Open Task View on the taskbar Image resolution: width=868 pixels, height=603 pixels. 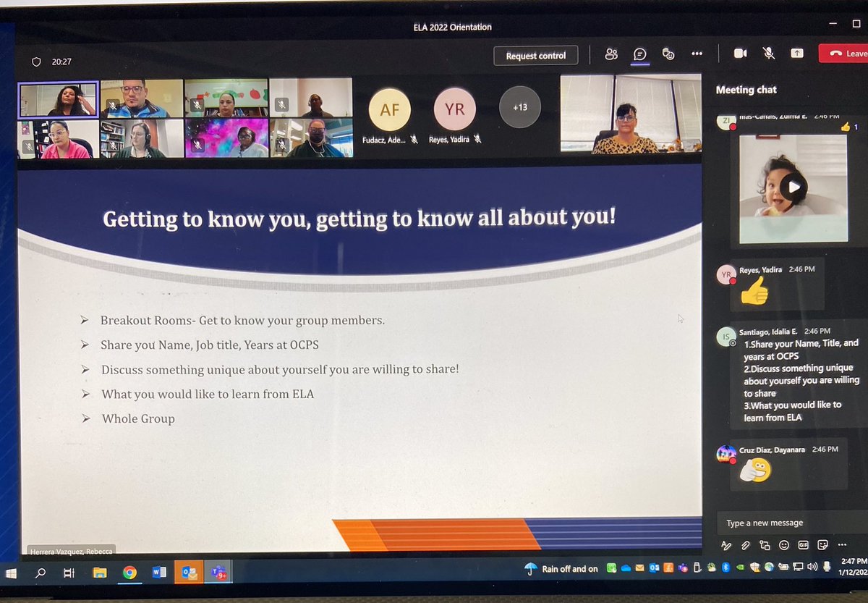[x=69, y=573]
